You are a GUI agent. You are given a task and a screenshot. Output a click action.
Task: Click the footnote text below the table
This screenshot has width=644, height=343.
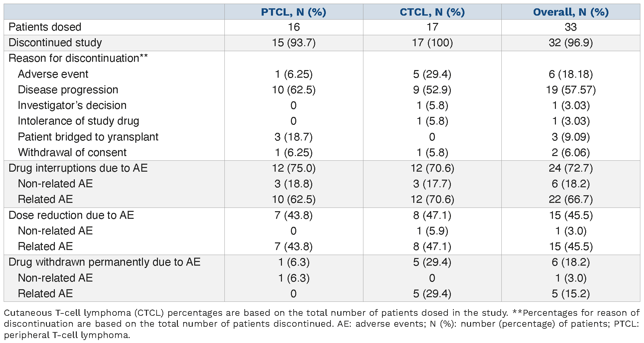click(322, 324)
